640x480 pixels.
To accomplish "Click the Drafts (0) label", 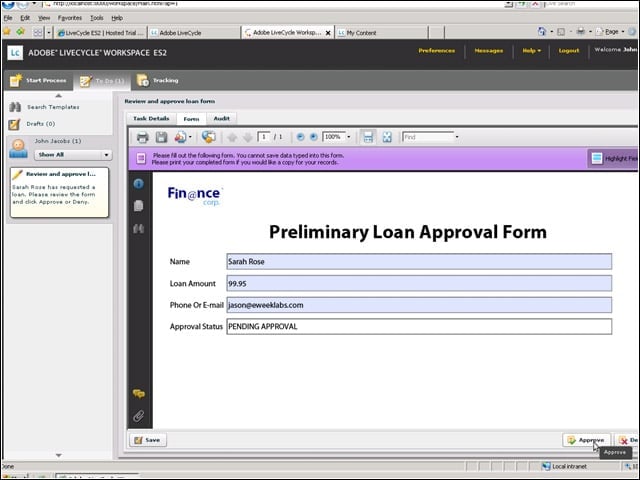I will tap(40, 124).
